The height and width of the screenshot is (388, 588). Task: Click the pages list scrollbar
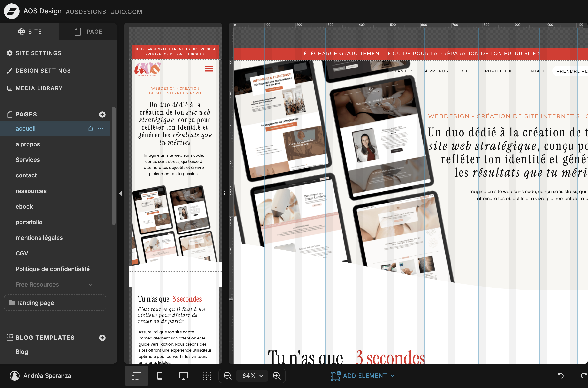114,166
